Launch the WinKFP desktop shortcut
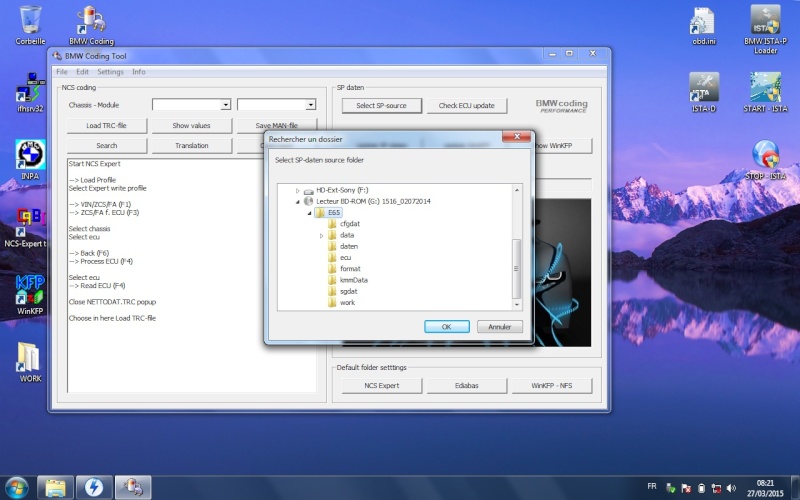 click(30, 294)
